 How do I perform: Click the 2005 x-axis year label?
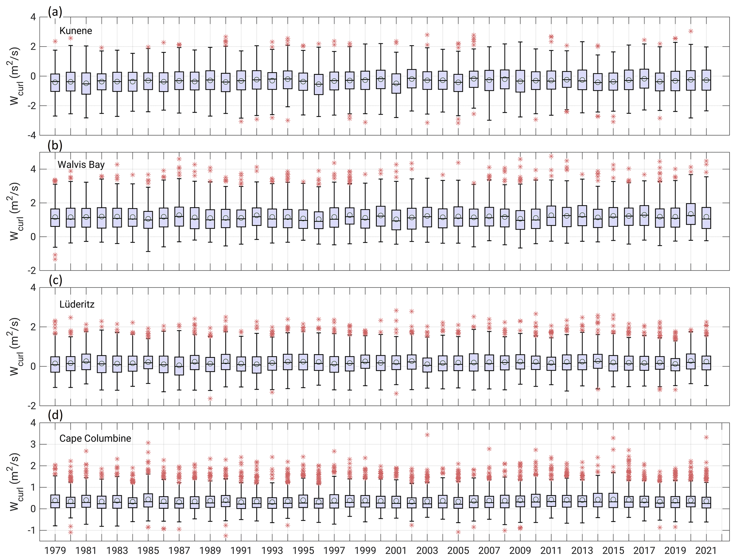click(458, 551)
